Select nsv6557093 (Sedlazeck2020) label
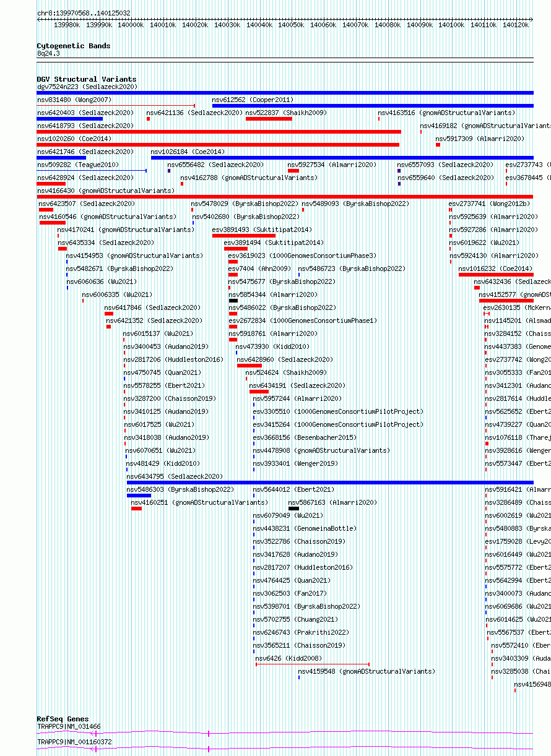 (446, 165)
